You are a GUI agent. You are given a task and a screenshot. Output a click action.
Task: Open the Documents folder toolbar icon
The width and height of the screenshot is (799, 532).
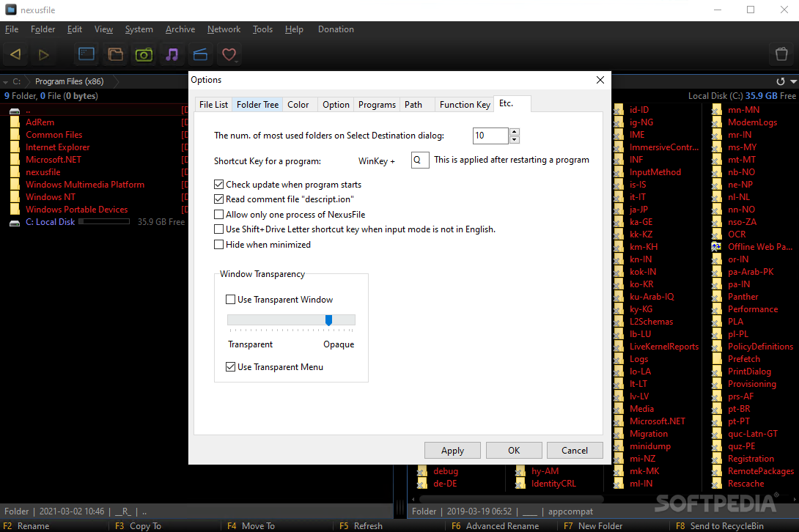point(116,54)
